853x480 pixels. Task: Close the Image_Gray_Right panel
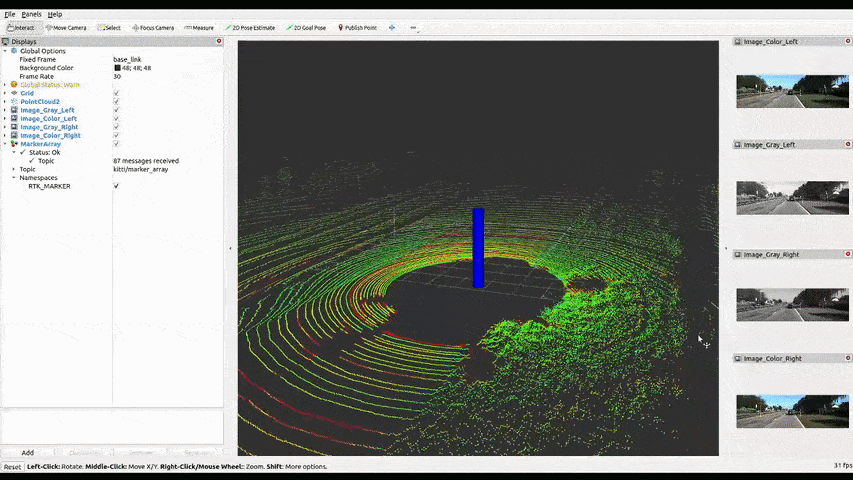(x=848, y=254)
